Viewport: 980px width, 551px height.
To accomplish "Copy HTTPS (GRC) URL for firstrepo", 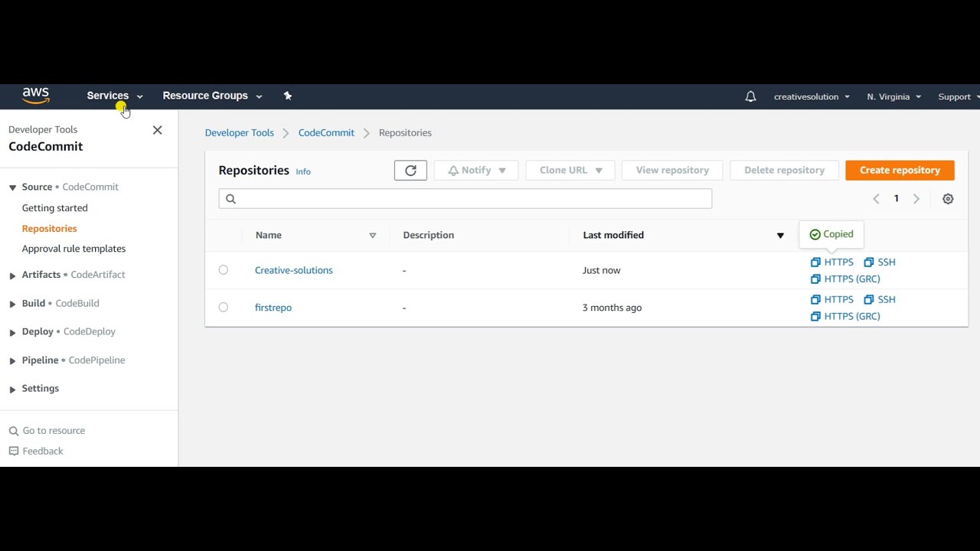I will tap(846, 316).
